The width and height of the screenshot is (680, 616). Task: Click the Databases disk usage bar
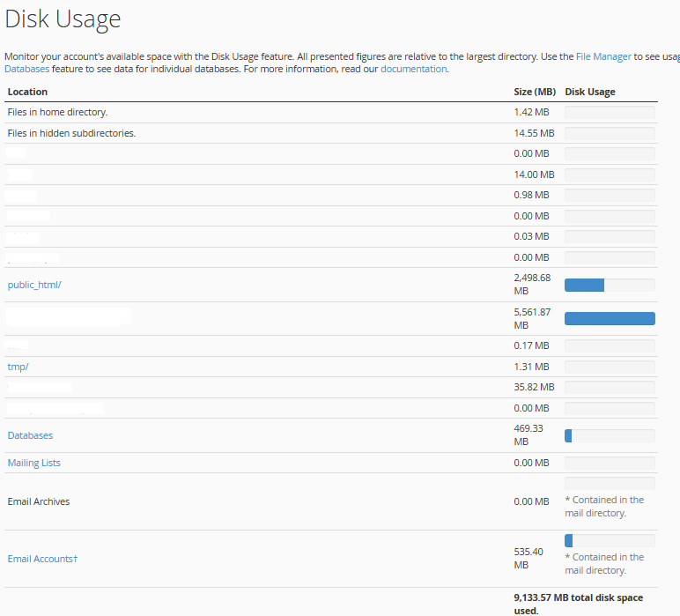610,435
